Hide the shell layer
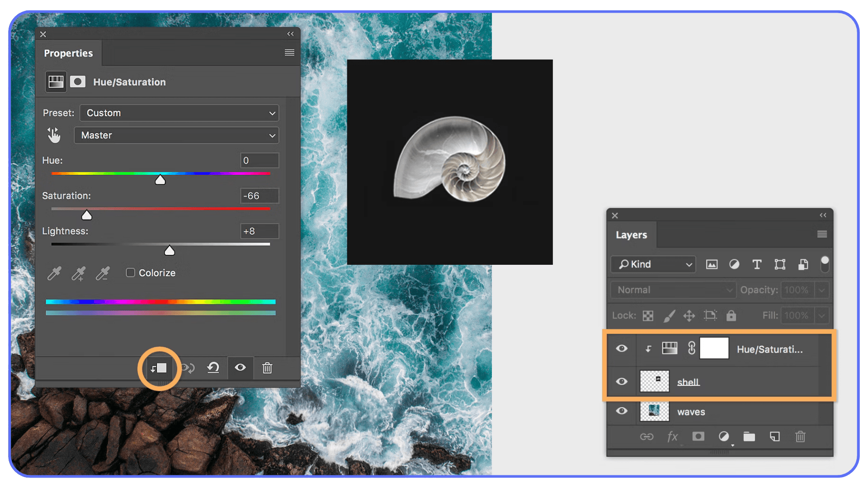Screen dimensions: 868x488 point(622,381)
